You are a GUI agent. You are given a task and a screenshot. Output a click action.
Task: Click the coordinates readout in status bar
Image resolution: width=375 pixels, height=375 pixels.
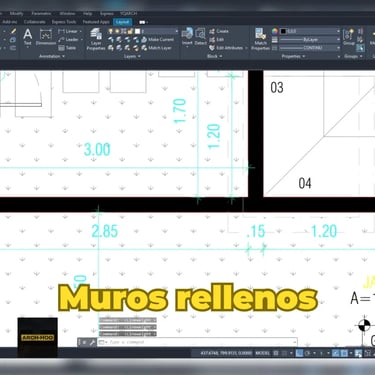226,353
